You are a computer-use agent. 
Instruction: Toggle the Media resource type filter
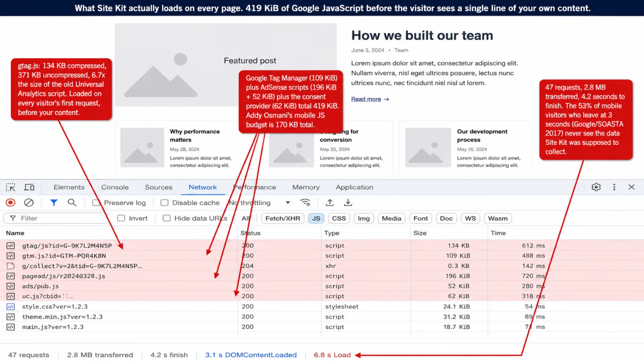point(392,218)
